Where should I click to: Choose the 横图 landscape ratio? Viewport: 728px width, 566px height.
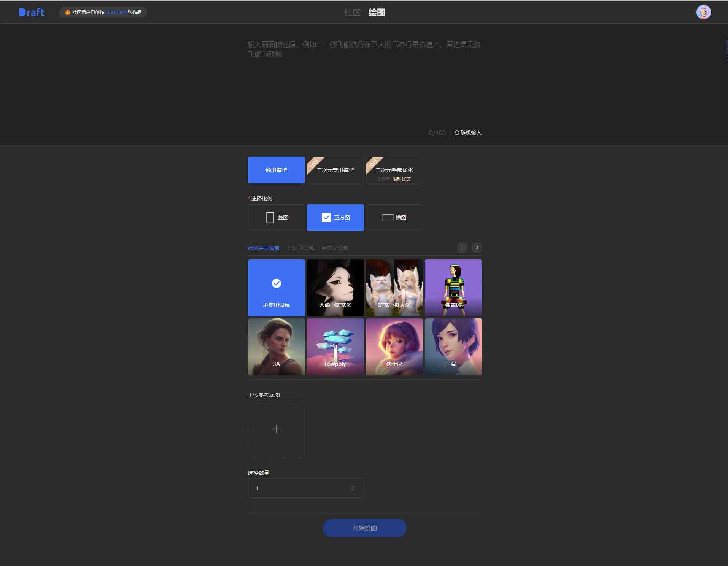(394, 218)
